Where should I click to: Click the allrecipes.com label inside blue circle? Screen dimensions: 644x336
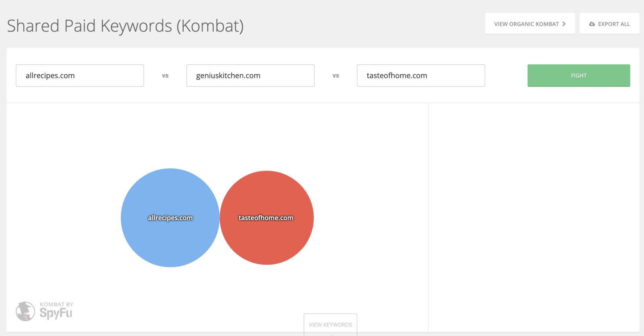pyautogui.click(x=170, y=218)
